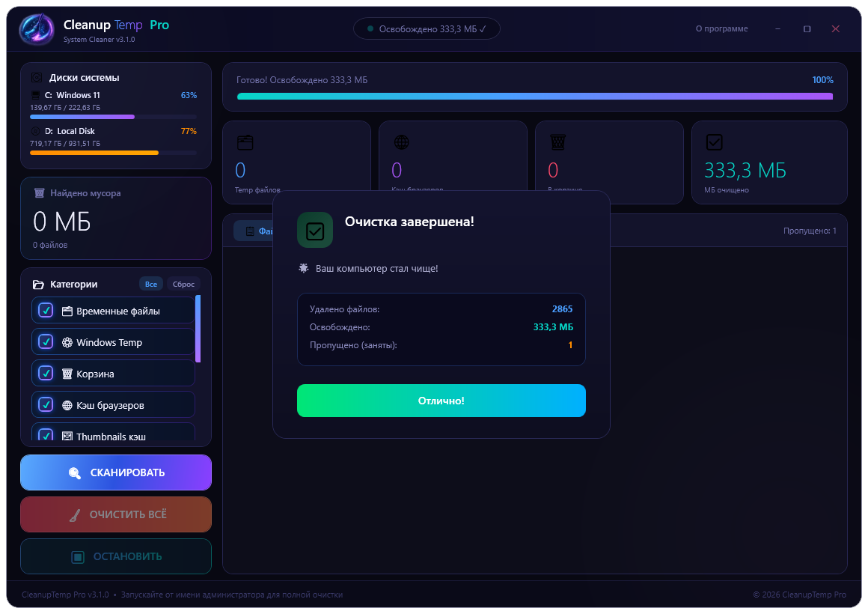The image size is (868, 614).
Task: Start scan with СКАНИРОВАТЬ button
Action: tap(116, 472)
